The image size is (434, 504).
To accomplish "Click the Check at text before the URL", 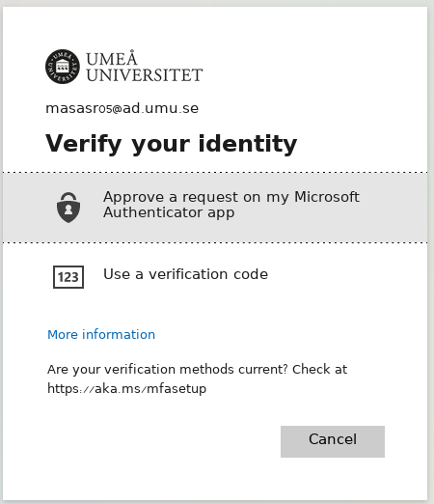I will tap(319, 369).
